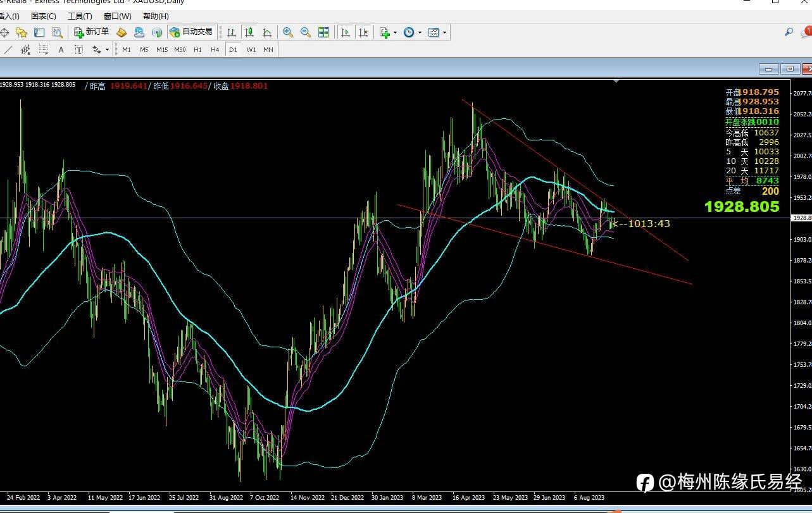Click the 收盘 1918.801 value
Viewport: 812px width, 513px height.
click(x=249, y=85)
